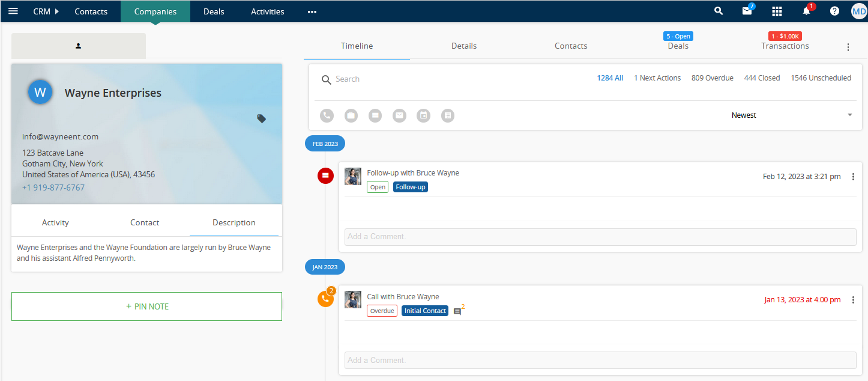The image size is (868, 381).
Task: Select Companies in the top navigation
Action: pyautogui.click(x=155, y=11)
